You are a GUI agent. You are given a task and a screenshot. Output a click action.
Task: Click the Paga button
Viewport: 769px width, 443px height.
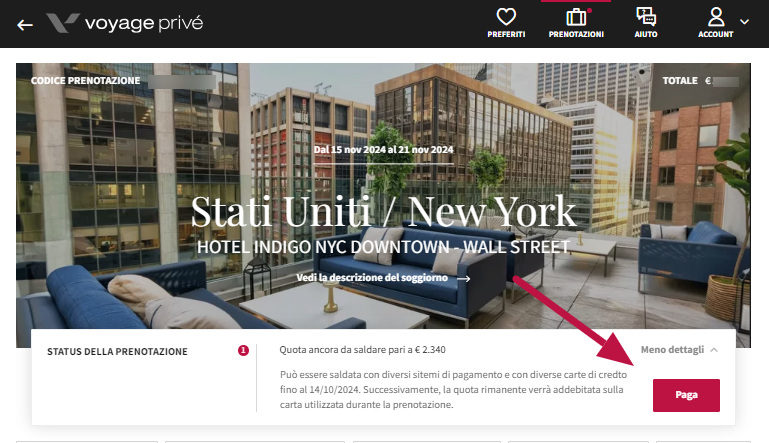pos(686,395)
